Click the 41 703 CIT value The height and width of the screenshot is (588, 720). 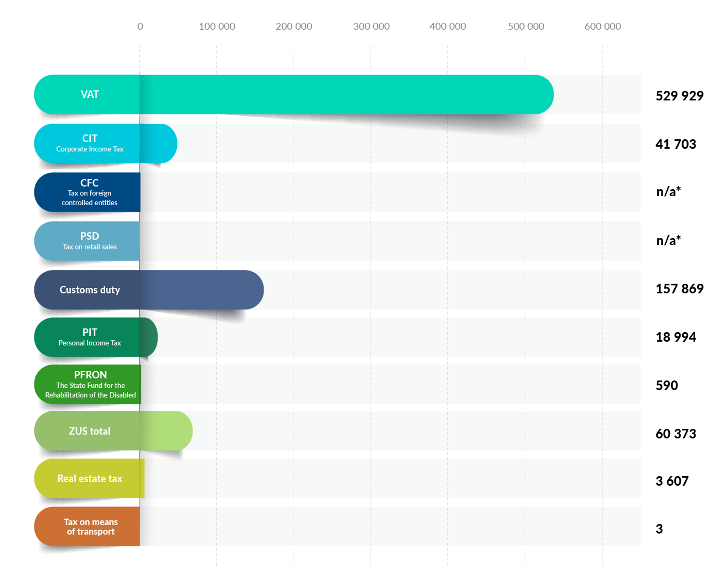675,144
